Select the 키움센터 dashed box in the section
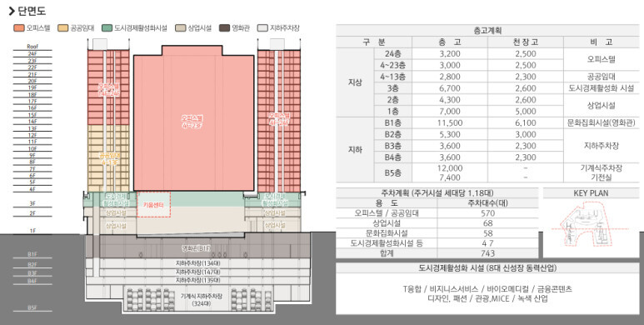The image size is (644, 325). tap(153, 204)
